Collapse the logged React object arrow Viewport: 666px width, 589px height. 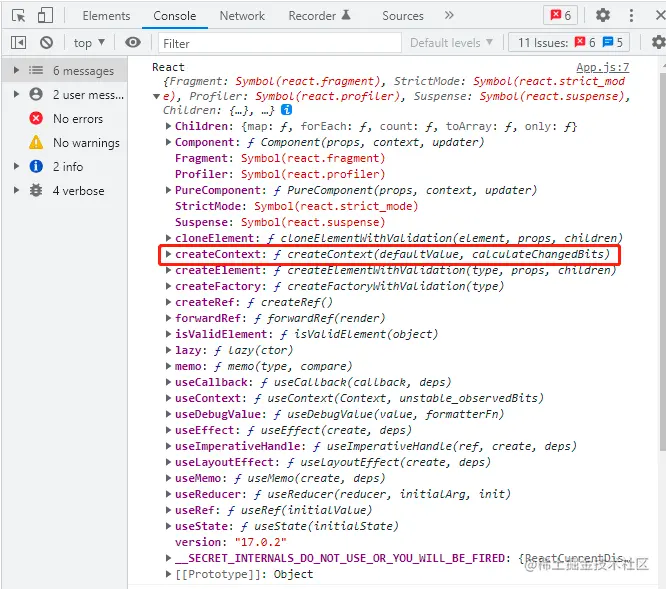[x=156, y=96]
